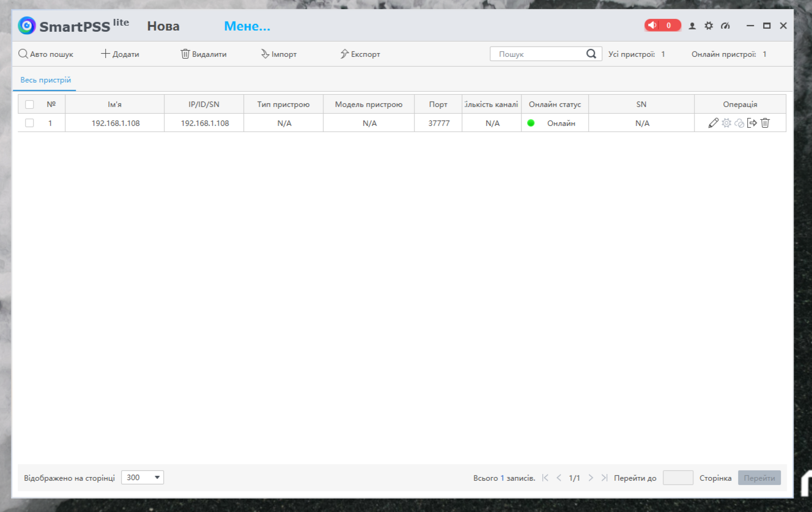This screenshot has width=812, height=512.
Task: Click the SN column header
Action: (x=641, y=105)
